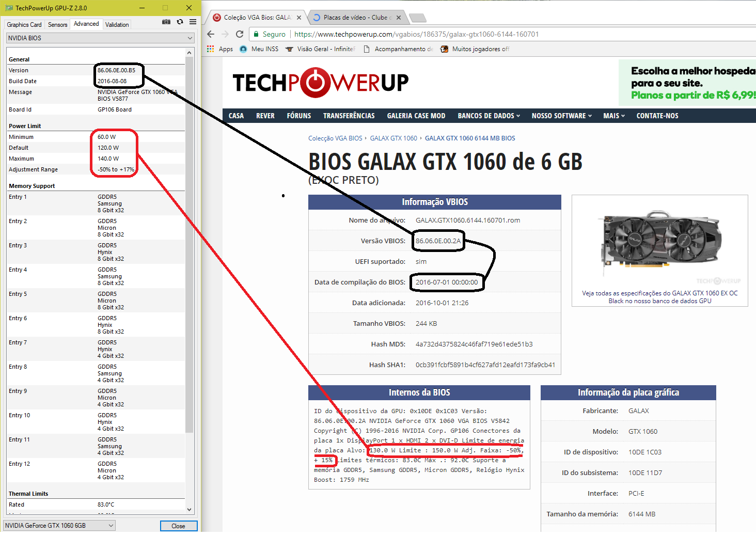Select the GP106 Board value
Screen dimensions: 756x536
[115, 109]
